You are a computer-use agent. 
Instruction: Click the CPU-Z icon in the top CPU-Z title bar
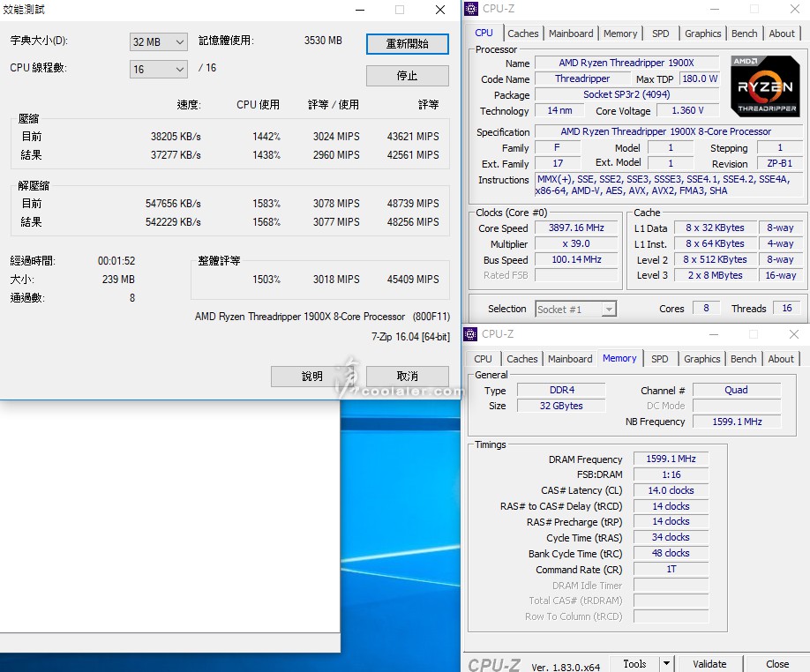[x=470, y=9]
